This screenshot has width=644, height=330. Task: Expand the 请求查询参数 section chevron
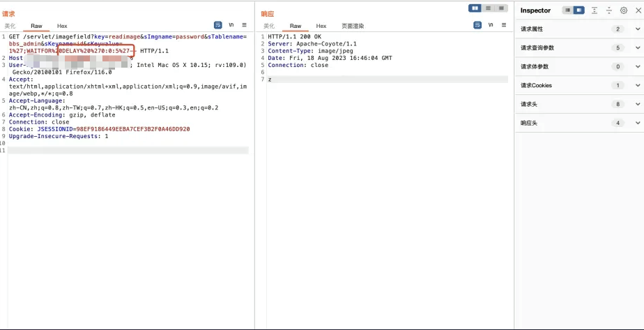(x=638, y=47)
